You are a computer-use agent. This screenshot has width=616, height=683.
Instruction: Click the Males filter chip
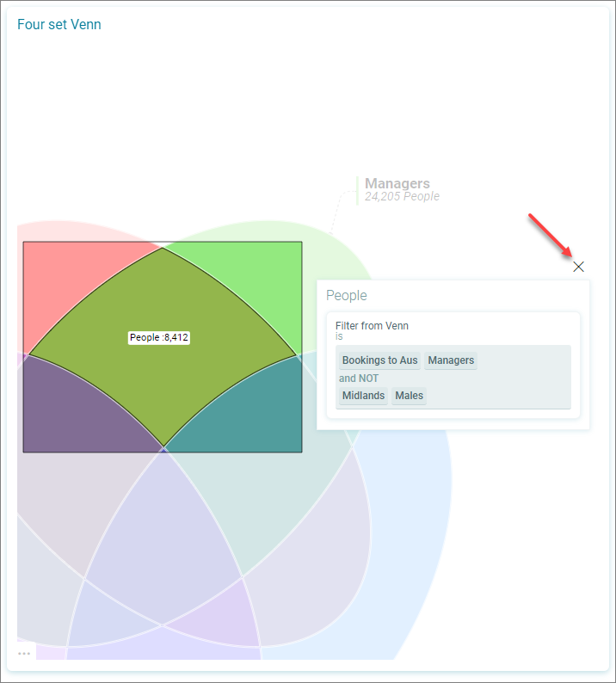[x=409, y=396]
